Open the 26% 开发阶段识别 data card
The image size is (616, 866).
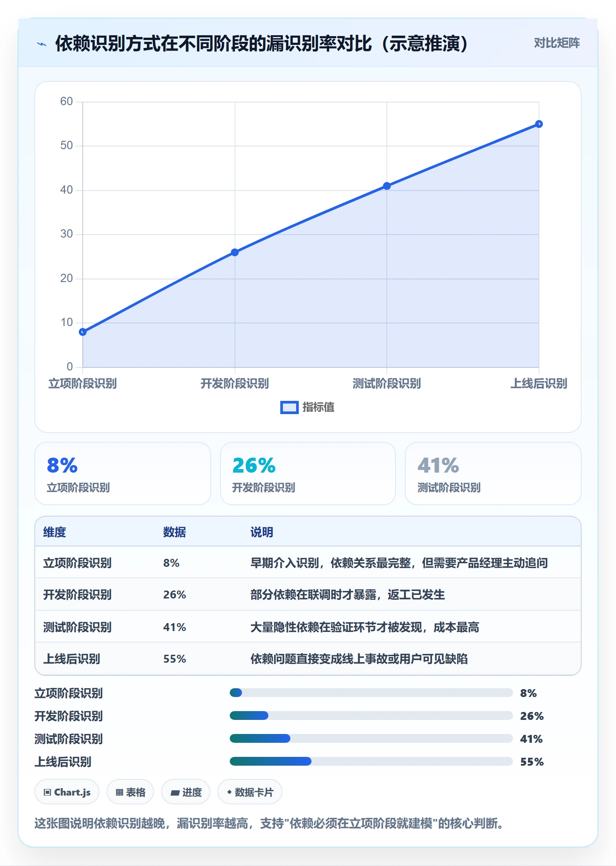coord(308,473)
